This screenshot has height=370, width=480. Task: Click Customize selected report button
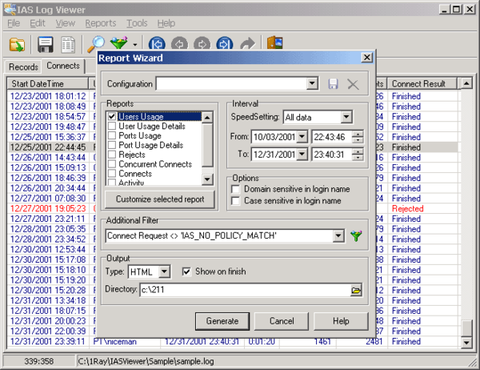160,199
